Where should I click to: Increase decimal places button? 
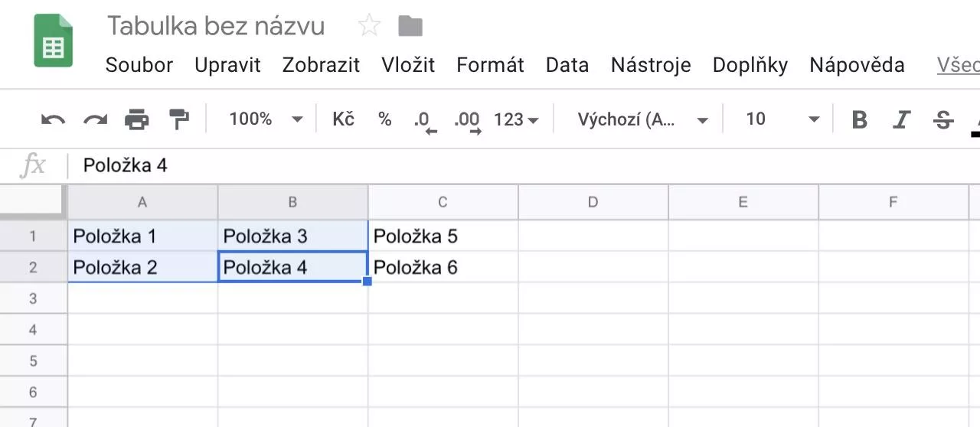point(467,120)
